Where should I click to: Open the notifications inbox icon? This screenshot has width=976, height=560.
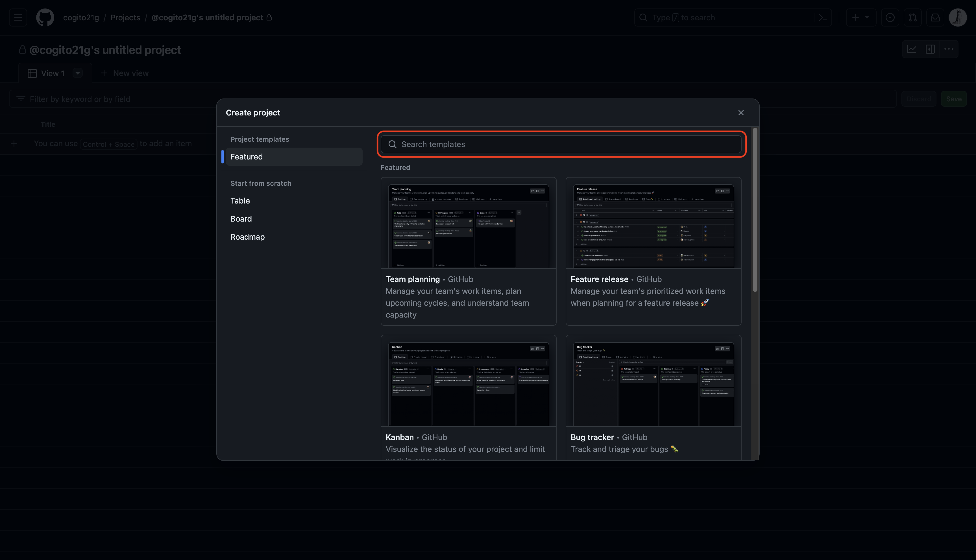[935, 18]
